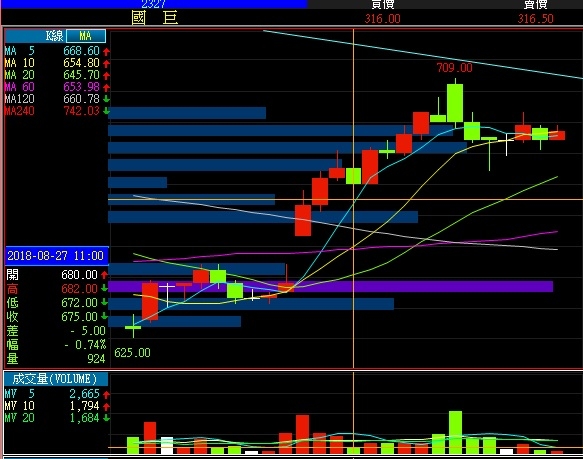Select the date label 2018-08-27 11:00

click(56, 256)
